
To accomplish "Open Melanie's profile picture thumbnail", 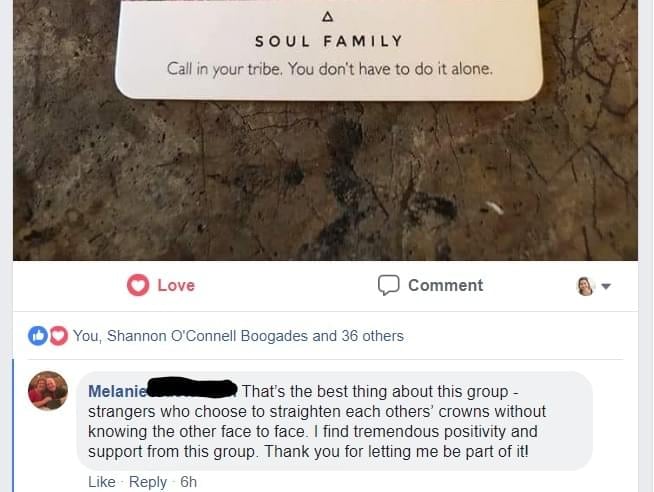I will tap(48, 391).
